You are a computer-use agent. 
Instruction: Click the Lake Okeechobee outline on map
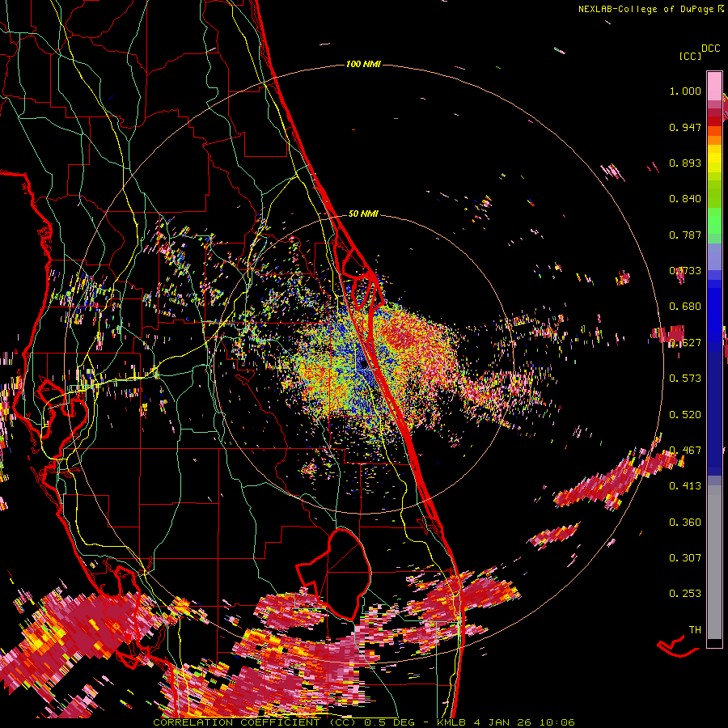click(334, 574)
